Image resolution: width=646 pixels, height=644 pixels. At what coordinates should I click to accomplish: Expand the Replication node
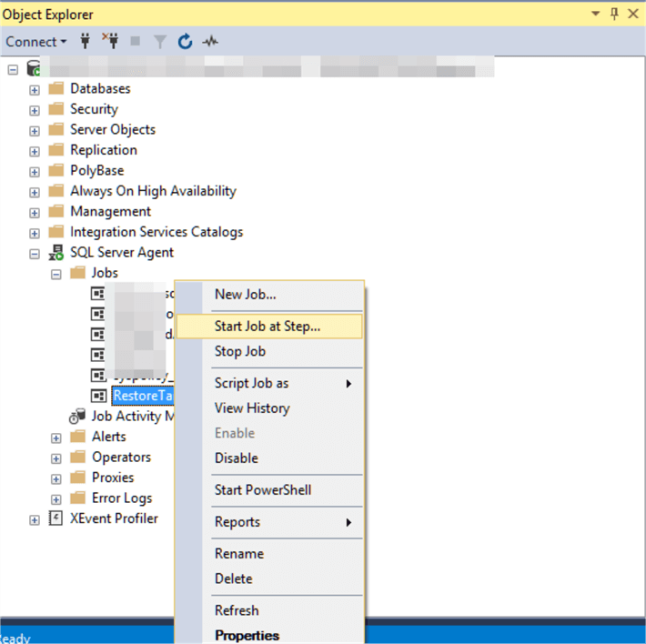(x=35, y=152)
